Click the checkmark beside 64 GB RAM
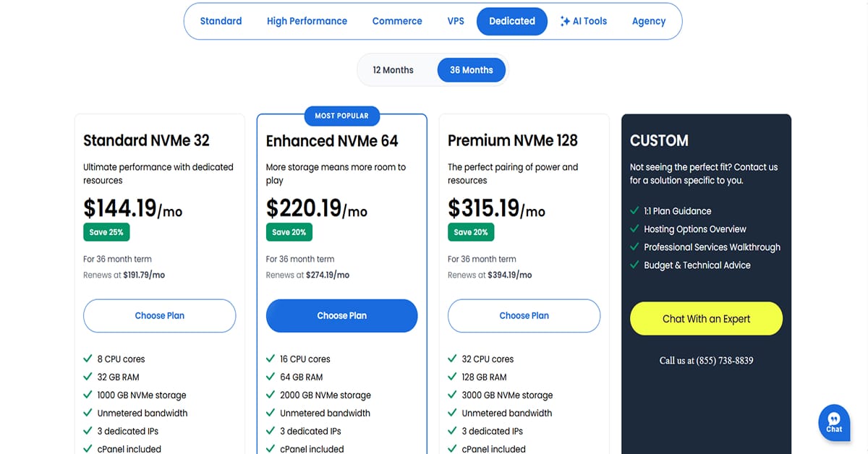Screen dimensions: 868x454 [x=271, y=377]
